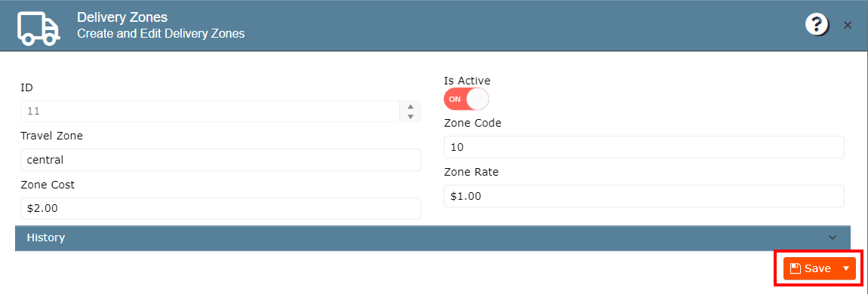868x294 pixels.
Task: Click the ID number field showing 11
Action: click(x=210, y=111)
